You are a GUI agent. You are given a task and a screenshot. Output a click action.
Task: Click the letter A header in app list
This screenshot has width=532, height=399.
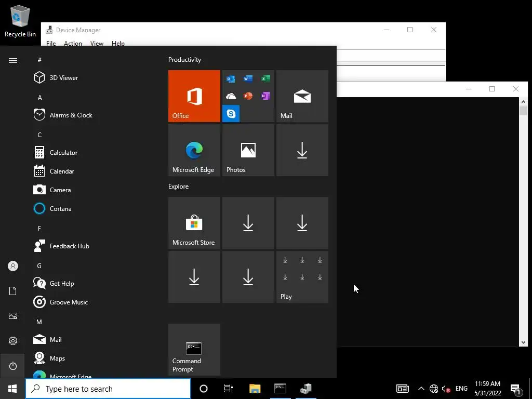39,98
